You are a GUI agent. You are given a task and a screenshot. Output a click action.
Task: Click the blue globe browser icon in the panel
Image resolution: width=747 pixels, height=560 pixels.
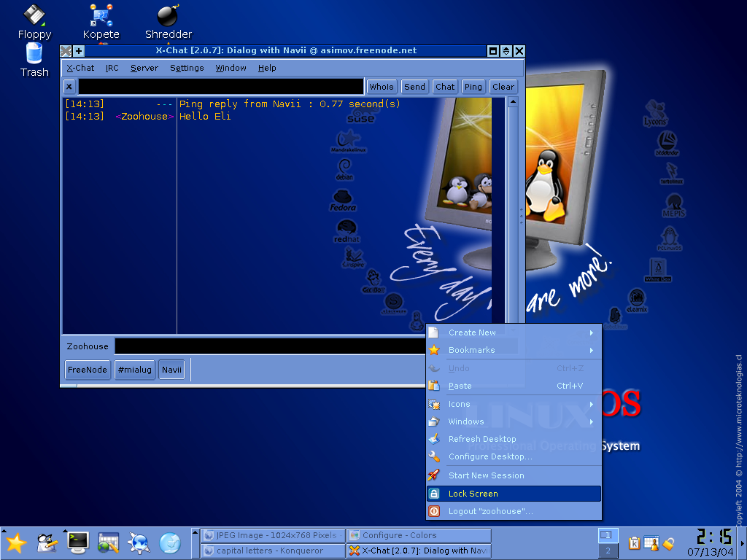coord(170,542)
